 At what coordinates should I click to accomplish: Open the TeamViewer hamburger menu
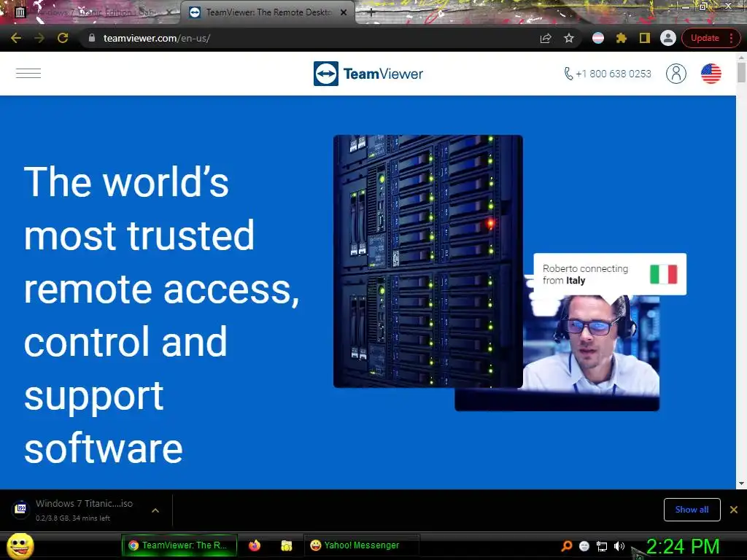28,74
